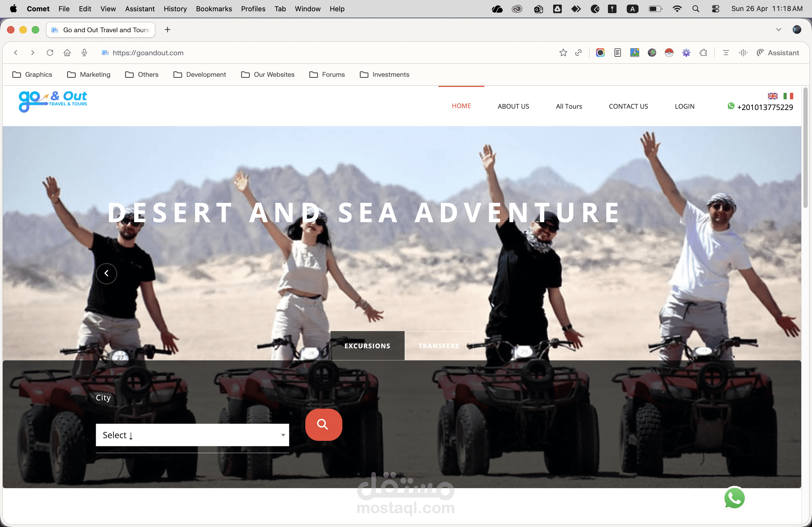Open the Help menu
The height and width of the screenshot is (527, 812).
[337, 9]
